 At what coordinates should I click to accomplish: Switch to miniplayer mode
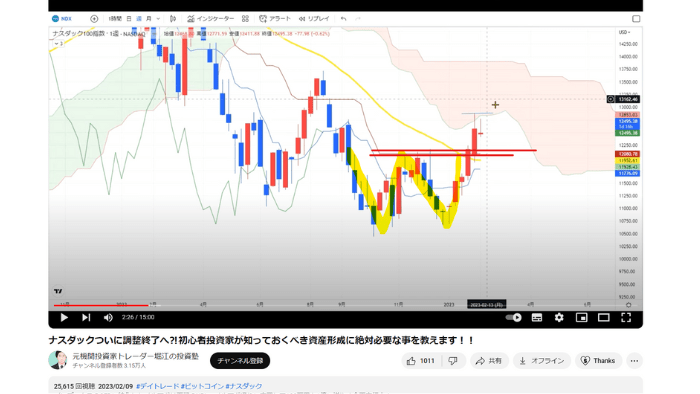point(581,317)
